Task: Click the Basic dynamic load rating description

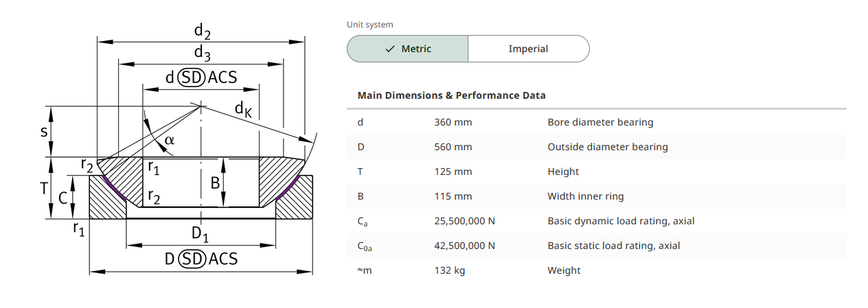Action: (621, 221)
